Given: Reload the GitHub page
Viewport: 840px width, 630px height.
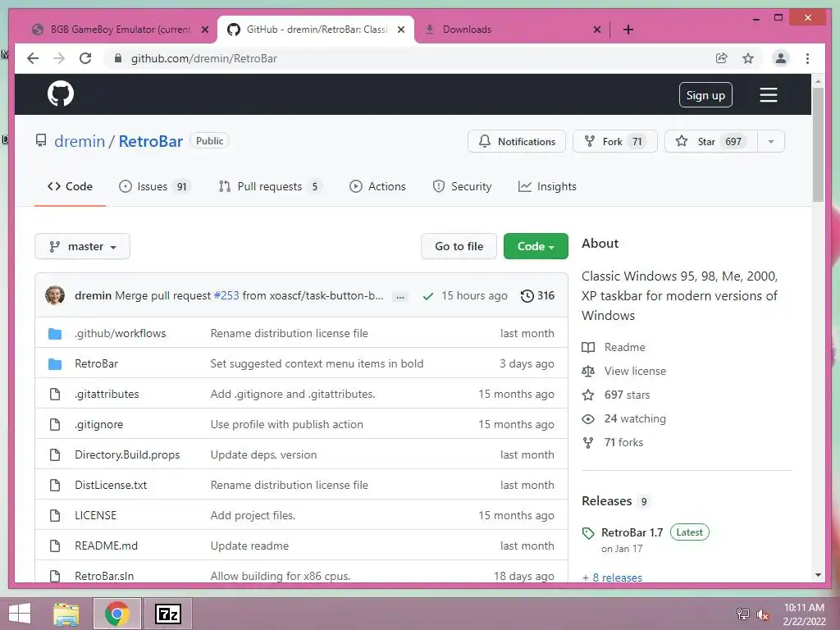Looking at the screenshot, I should click(85, 58).
